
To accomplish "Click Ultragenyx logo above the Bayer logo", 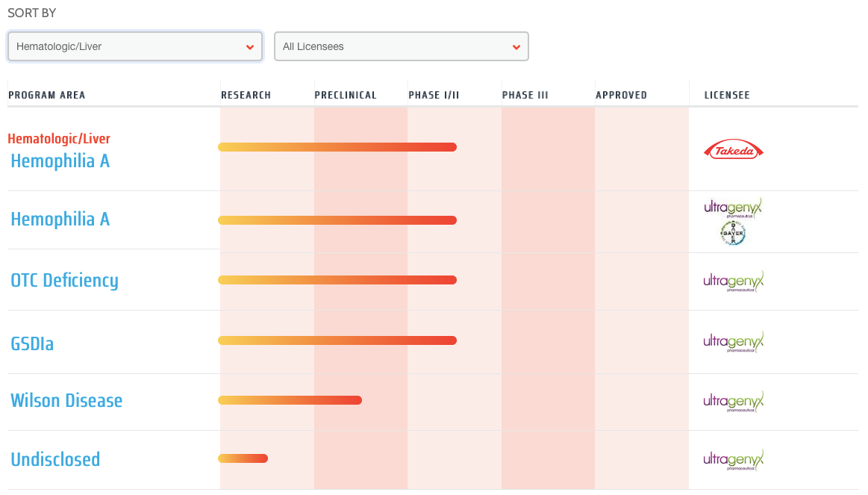I will pos(734,208).
